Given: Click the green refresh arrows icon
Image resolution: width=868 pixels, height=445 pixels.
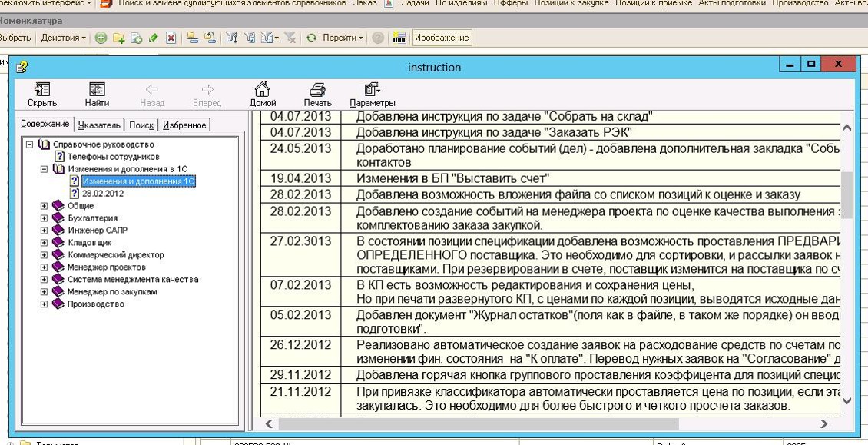Looking at the screenshot, I should (312, 38).
